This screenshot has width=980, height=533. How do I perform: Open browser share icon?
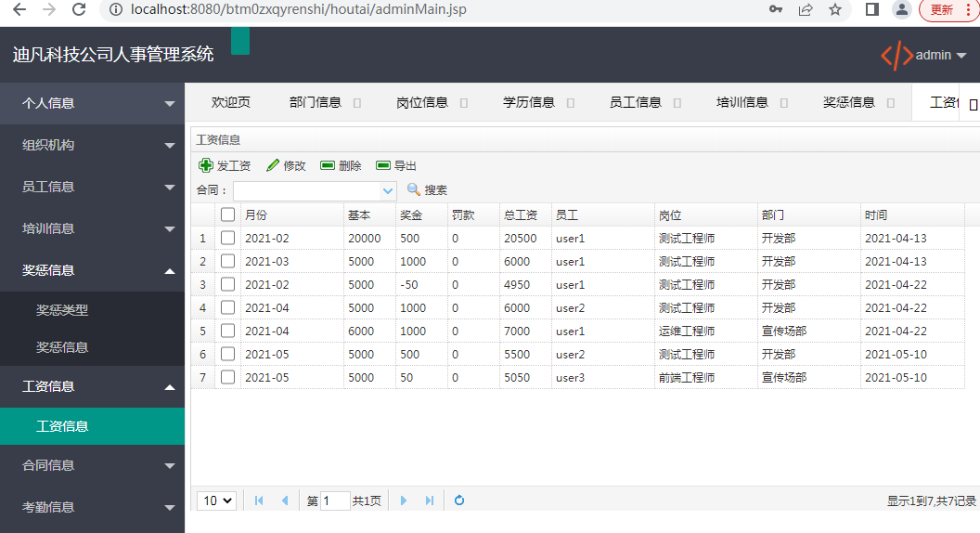[806, 9]
